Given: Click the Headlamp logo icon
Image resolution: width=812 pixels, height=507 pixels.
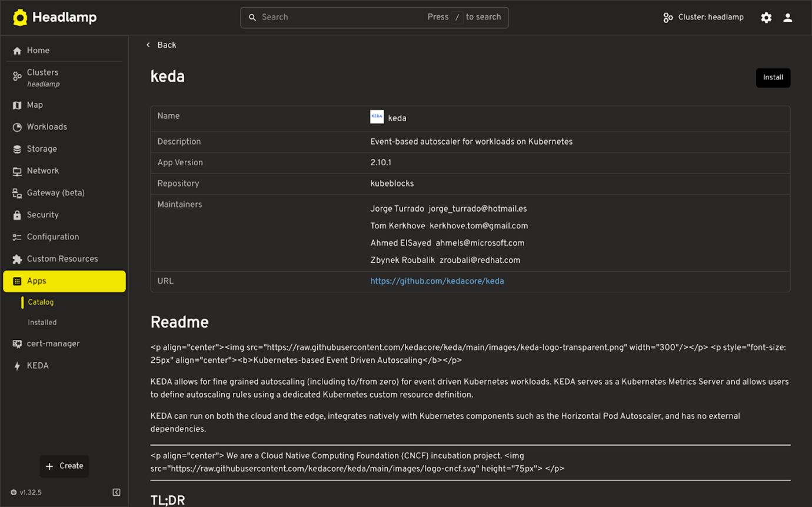Looking at the screenshot, I should (20, 18).
